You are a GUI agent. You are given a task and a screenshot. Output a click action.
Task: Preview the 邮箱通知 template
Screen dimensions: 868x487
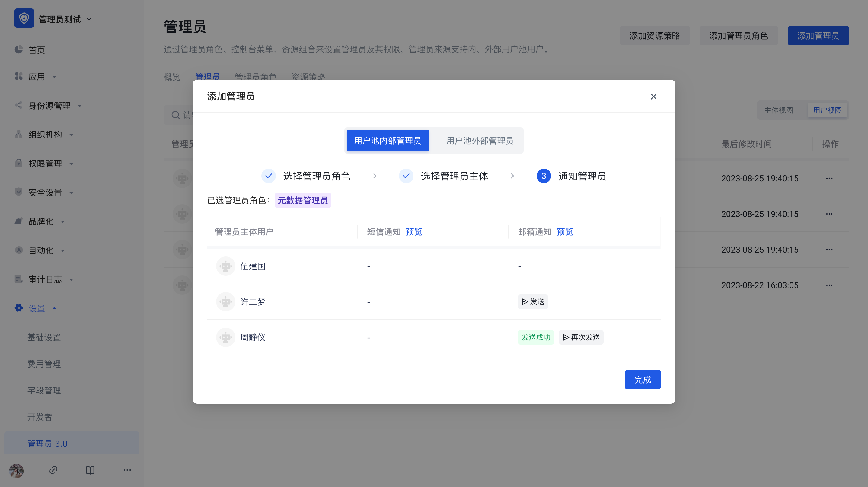pos(564,232)
